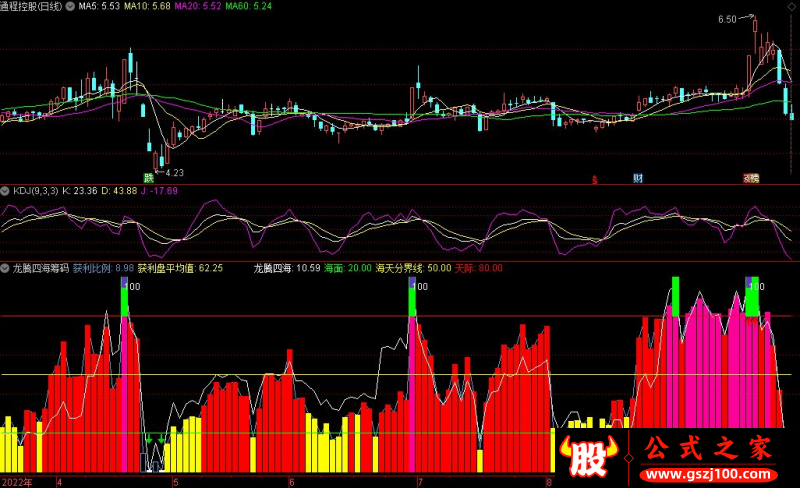Click the MA20: 5.52 label

coord(198,6)
